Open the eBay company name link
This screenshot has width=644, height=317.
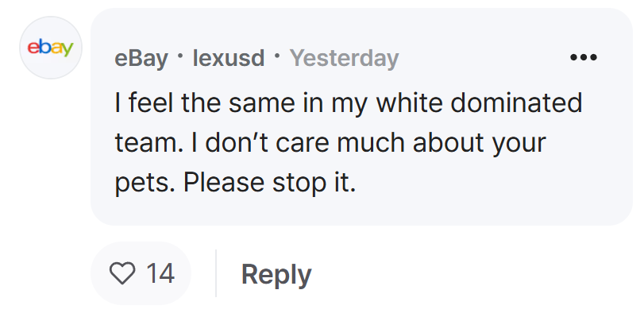tap(141, 58)
